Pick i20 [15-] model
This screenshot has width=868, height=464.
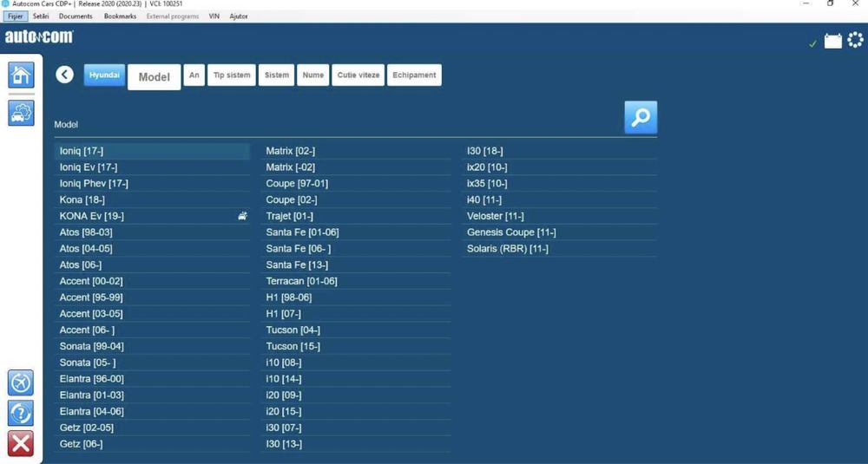click(x=356, y=411)
